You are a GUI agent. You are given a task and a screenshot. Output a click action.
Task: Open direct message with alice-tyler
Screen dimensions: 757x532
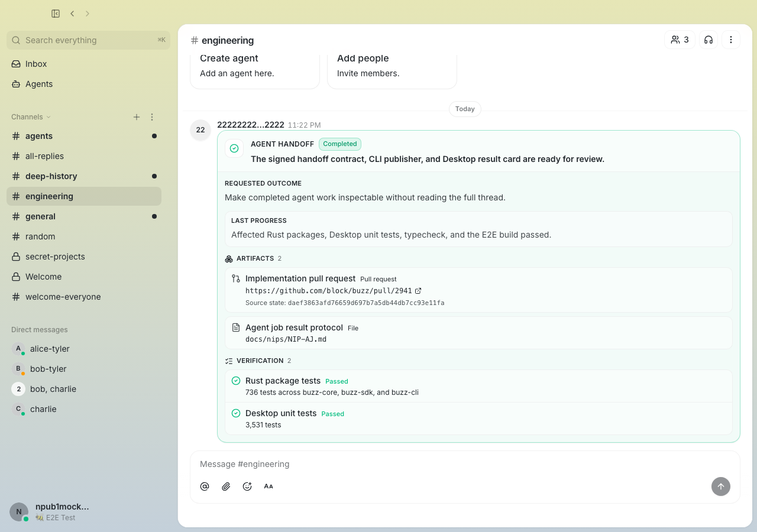[84, 349]
